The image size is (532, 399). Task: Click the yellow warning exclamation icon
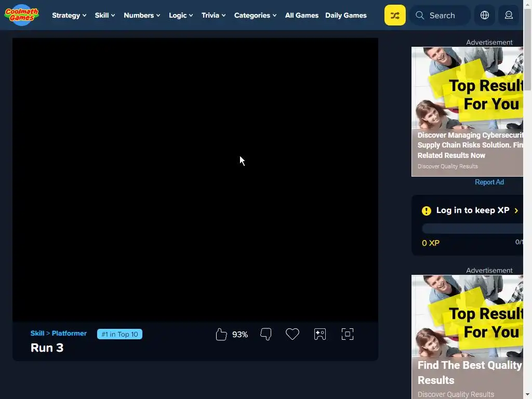click(427, 211)
